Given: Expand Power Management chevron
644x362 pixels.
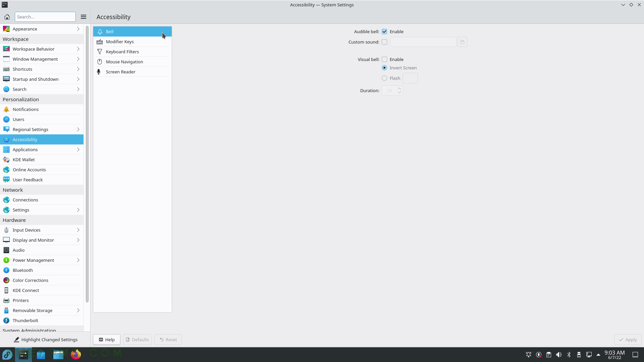Looking at the screenshot, I should pos(78,260).
